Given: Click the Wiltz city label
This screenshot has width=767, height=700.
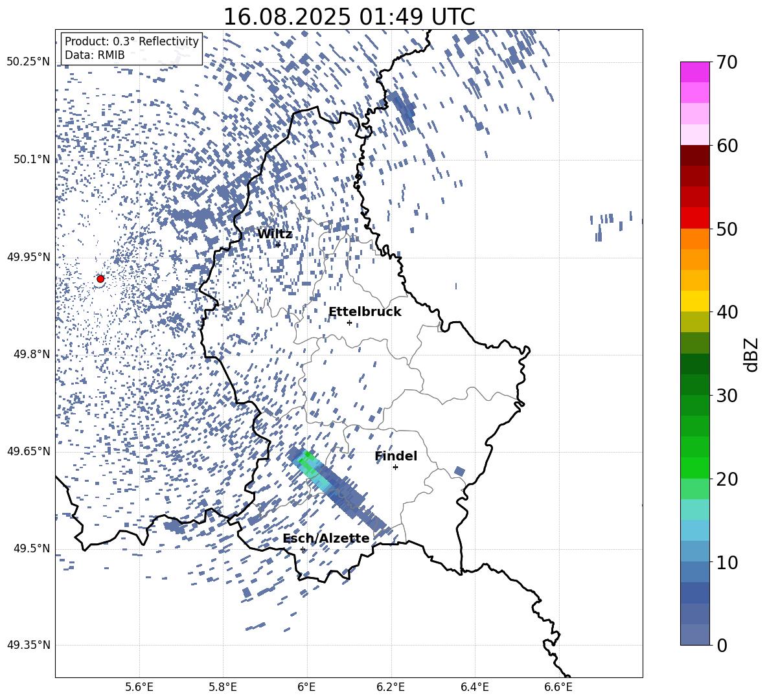Looking at the screenshot, I should (275, 234).
